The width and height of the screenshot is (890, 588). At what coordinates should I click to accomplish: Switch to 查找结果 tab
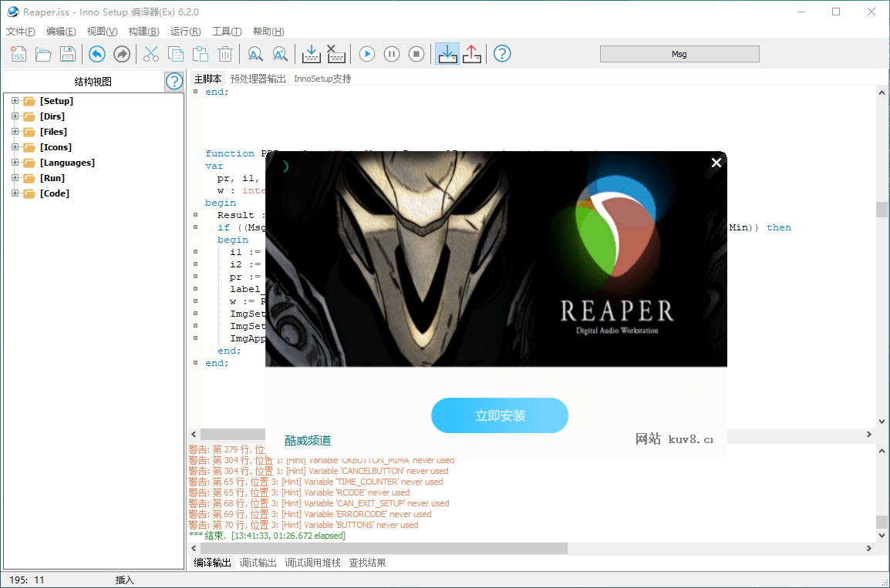coord(367,563)
